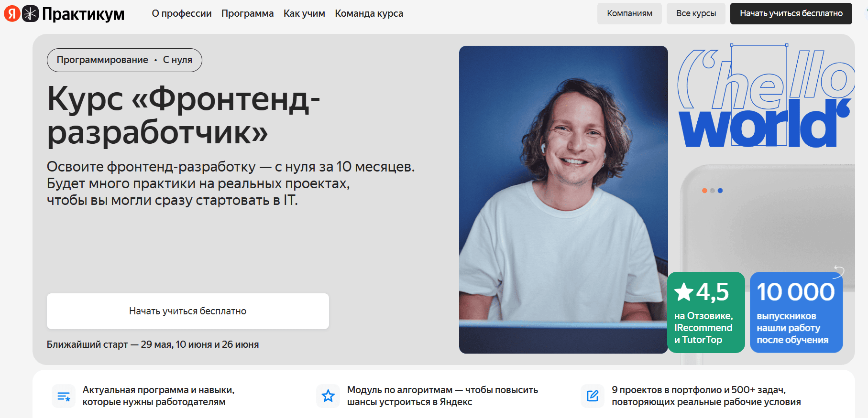The image size is (868, 418).
Task: Click the black Practicum star logo icon
Action: pos(30,13)
